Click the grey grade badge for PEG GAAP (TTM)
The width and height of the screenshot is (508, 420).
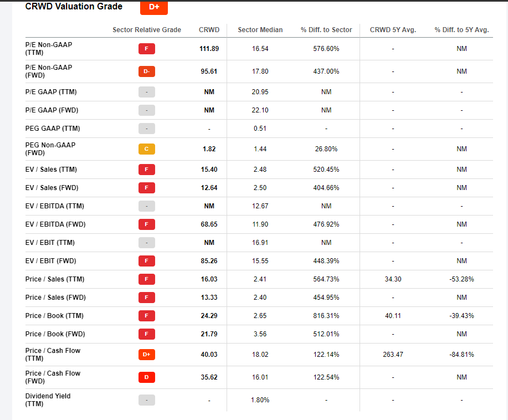click(147, 129)
